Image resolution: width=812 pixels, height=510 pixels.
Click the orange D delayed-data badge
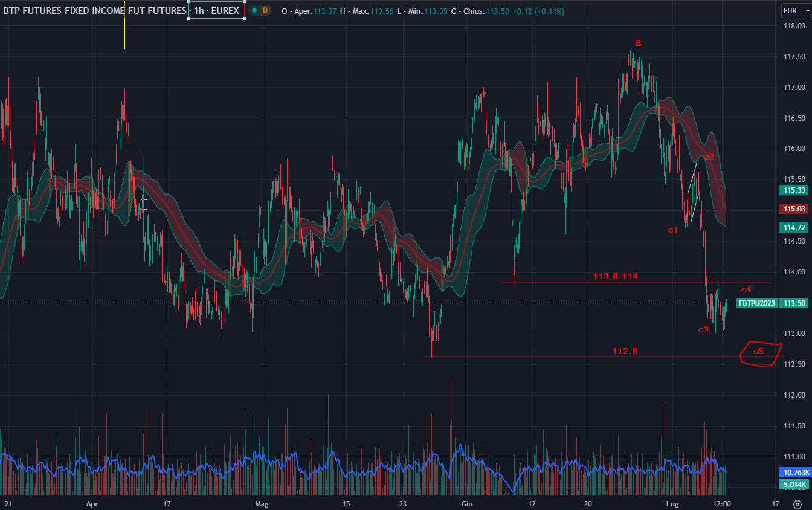pos(265,10)
